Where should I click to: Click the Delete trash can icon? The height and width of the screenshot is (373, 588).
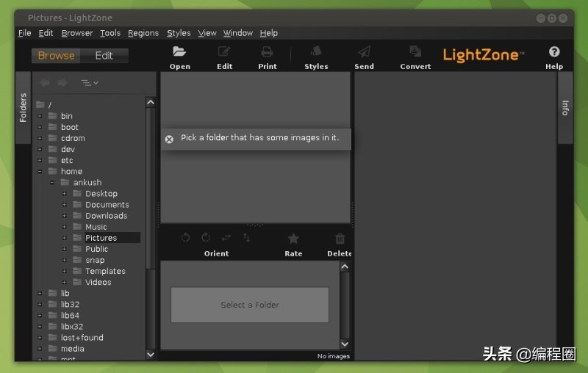340,238
